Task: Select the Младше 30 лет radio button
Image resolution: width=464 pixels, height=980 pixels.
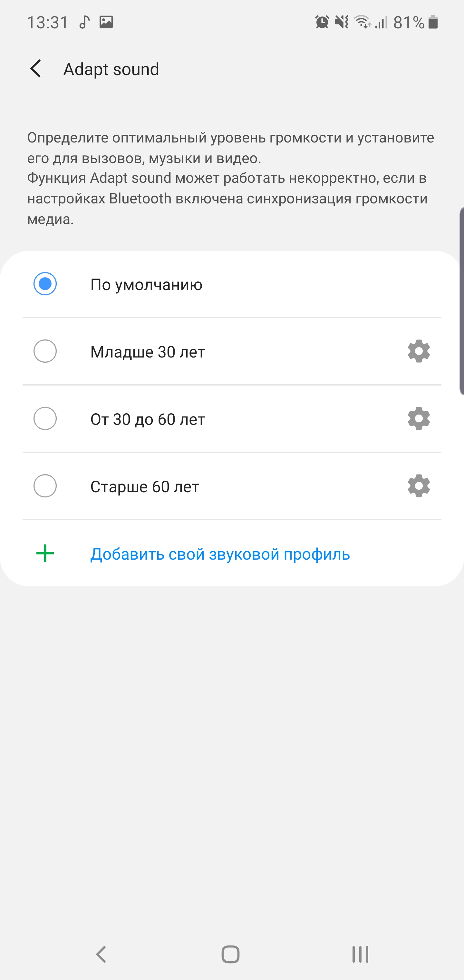Action: pos(45,351)
